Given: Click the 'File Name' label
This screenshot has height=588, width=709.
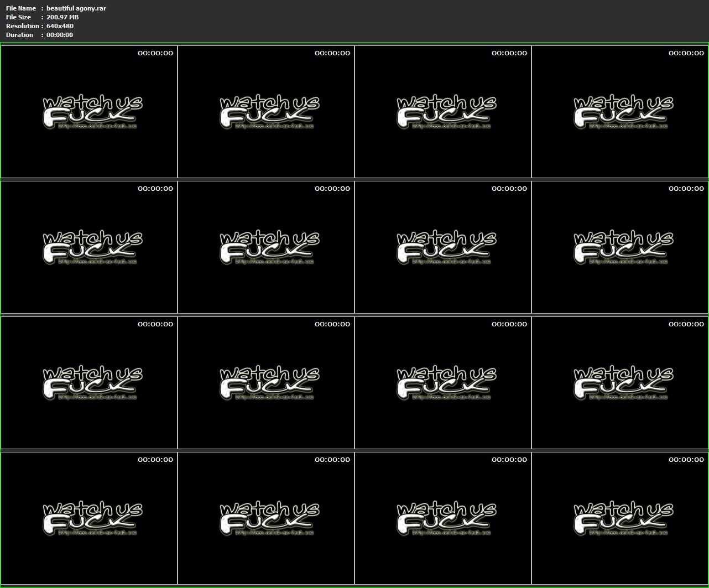Looking at the screenshot, I should [21, 8].
